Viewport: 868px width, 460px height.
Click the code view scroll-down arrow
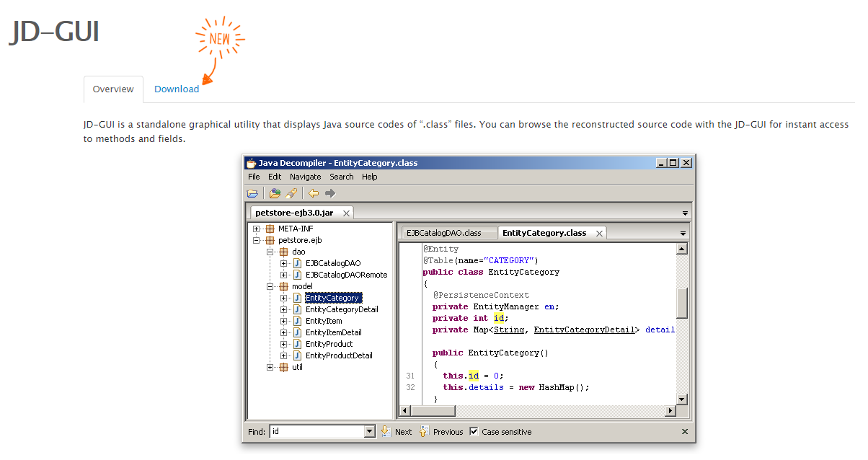pyautogui.click(x=682, y=399)
